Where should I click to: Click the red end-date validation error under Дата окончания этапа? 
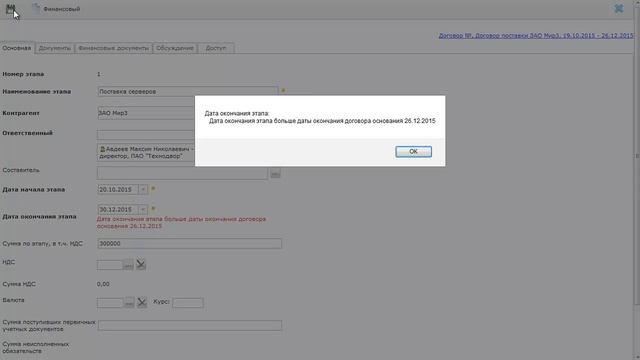pyautogui.click(x=181, y=222)
